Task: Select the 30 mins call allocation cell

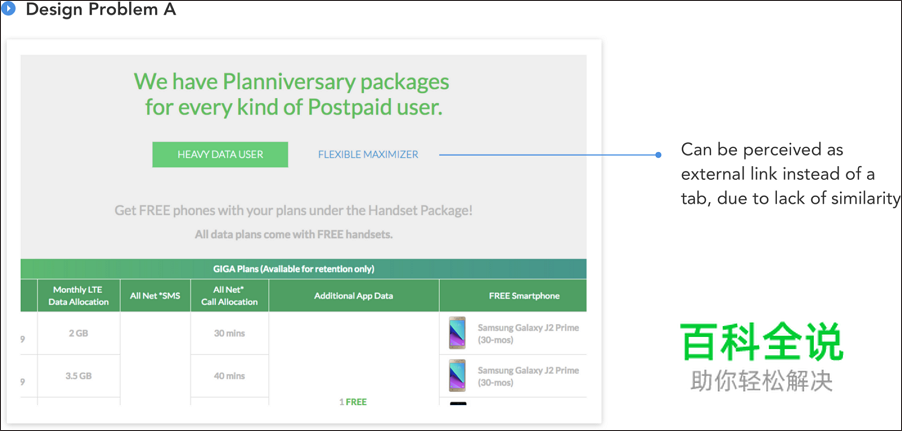Action: 230,334
